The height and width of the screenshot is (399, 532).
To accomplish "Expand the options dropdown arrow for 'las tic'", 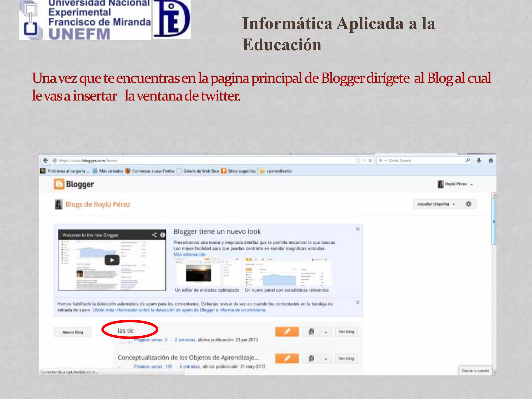I will pos(326,332).
